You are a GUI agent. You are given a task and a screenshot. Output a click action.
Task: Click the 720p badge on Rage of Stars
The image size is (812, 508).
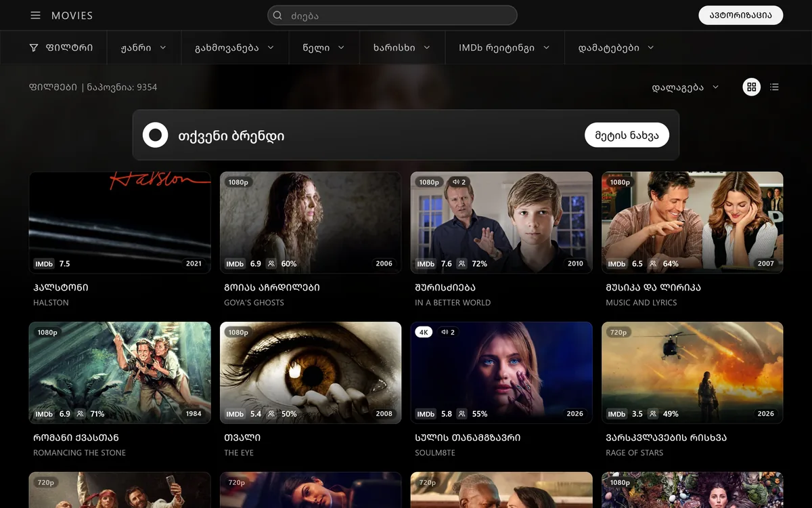coord(618,333)
